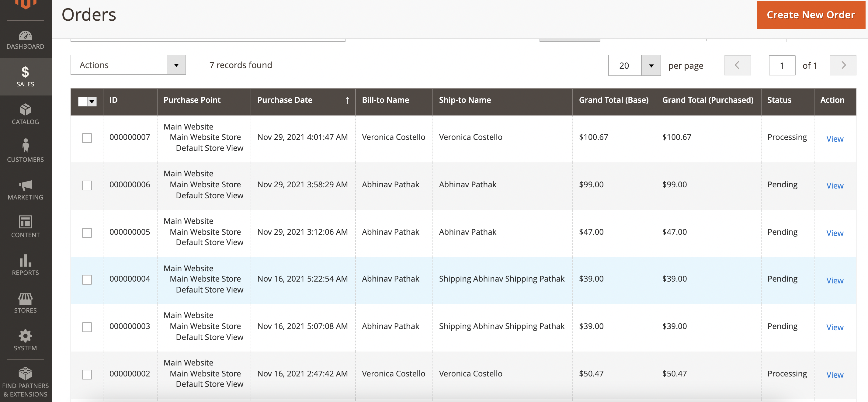The width and height of the screenshot is (868, 402).
Task: Sort by the Purchase Date column
Action: (285, 100)
